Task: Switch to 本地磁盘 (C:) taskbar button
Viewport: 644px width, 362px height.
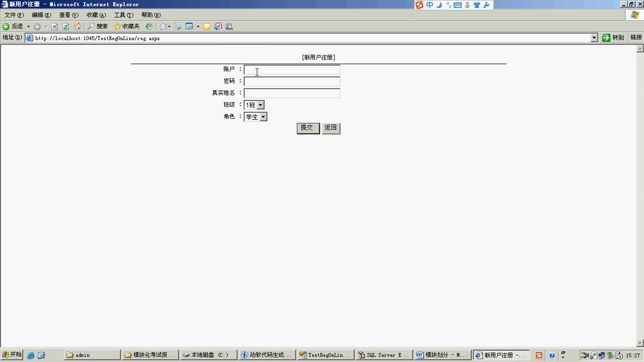Action: [x=208, y=355]
